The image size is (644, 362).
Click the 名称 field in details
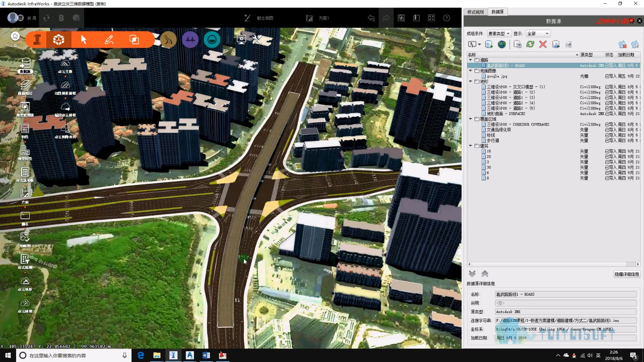[x=566, y=294]
